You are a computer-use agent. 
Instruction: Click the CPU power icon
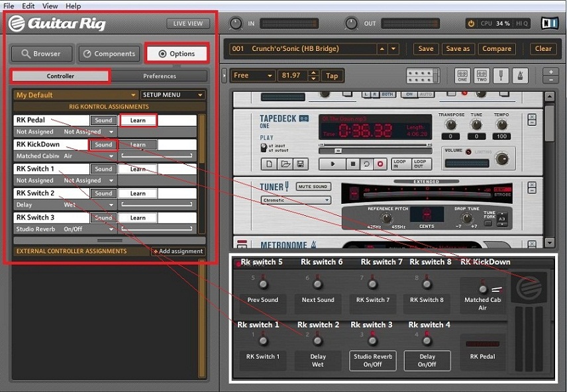[x=471, y=23]
